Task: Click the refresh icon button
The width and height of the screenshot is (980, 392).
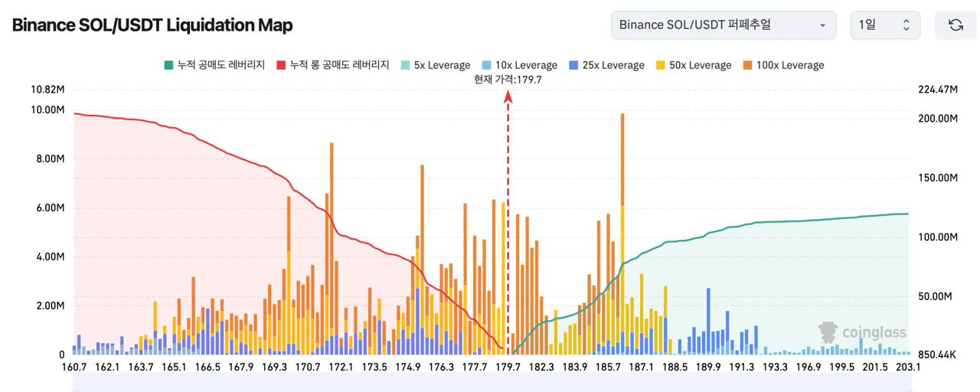Action: pos(955,25)
